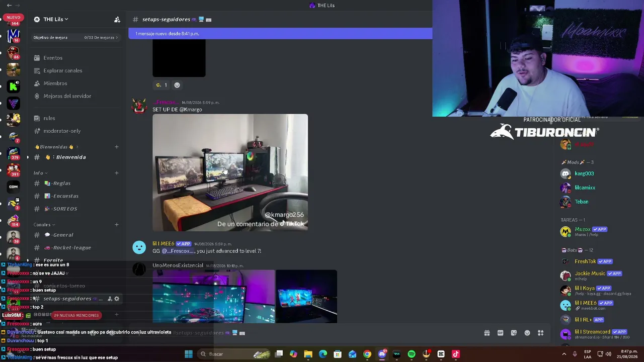
Task: Click the new message since 8:41 banner
Action: (x=280, y=34)
